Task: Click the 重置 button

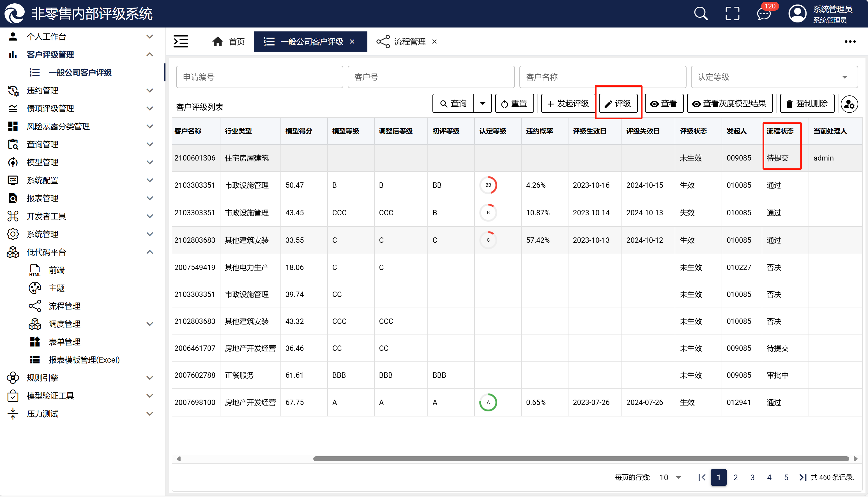Action: pyautogui.click(x=514, y=104)
